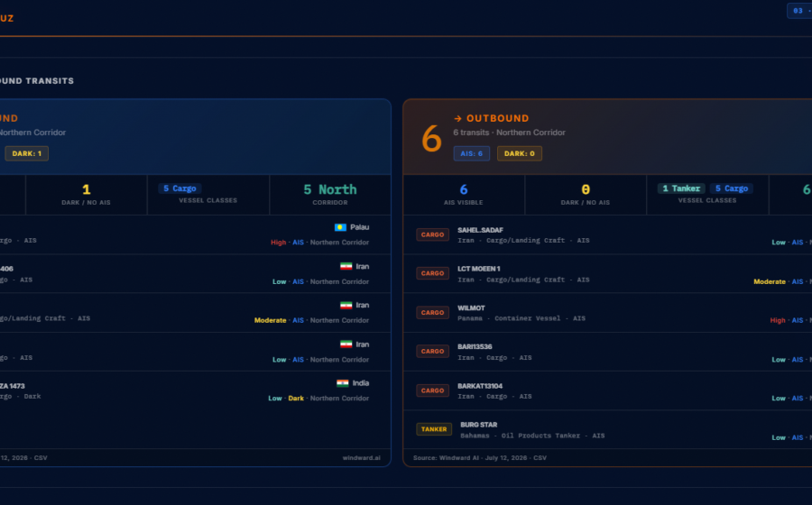812x505 pixels.
Task: Click the Source: Windward AI outbound footer text
Action: coord(480,458)
